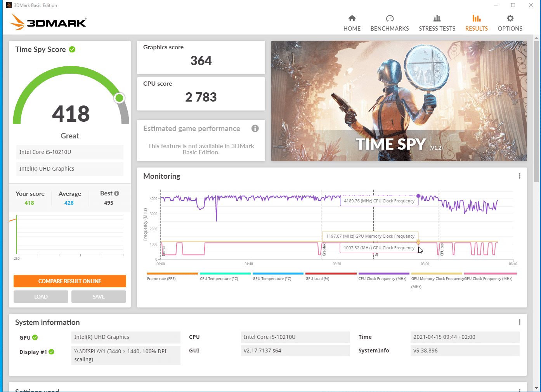Click the Graphics score value 364
The height and width of the screenshot is (392, 541).
(201, 60)
